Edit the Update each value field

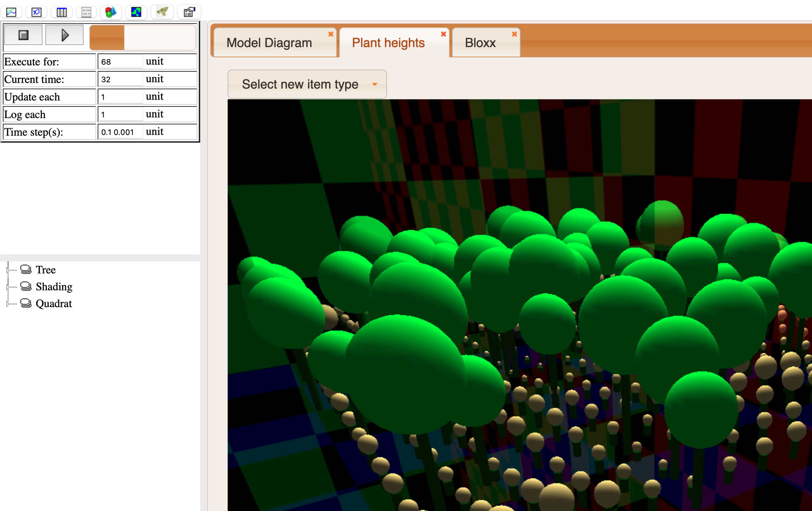(120, 97)
